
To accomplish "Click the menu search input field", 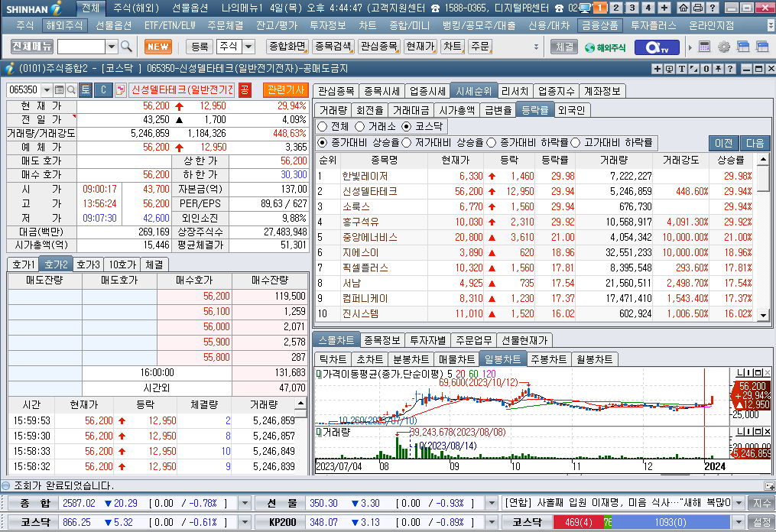I will (81, 47).
